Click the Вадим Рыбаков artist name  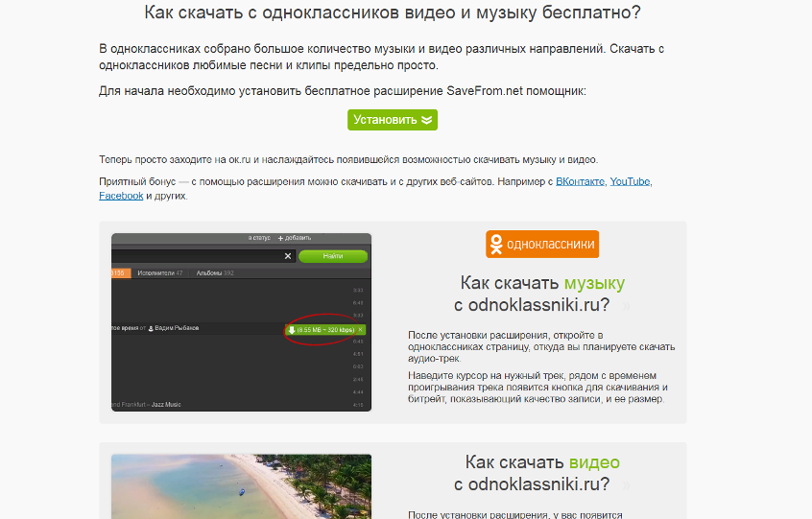(174, 328)
